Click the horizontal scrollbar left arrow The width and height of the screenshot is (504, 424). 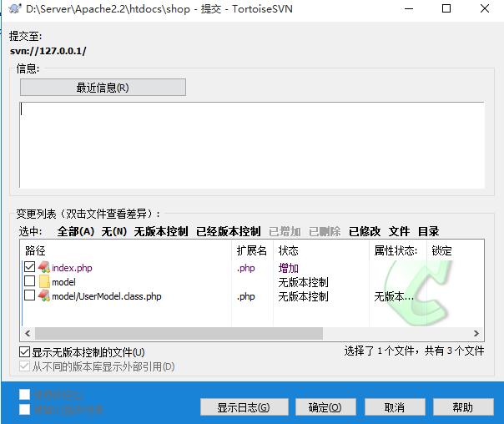tap(27, 333)
